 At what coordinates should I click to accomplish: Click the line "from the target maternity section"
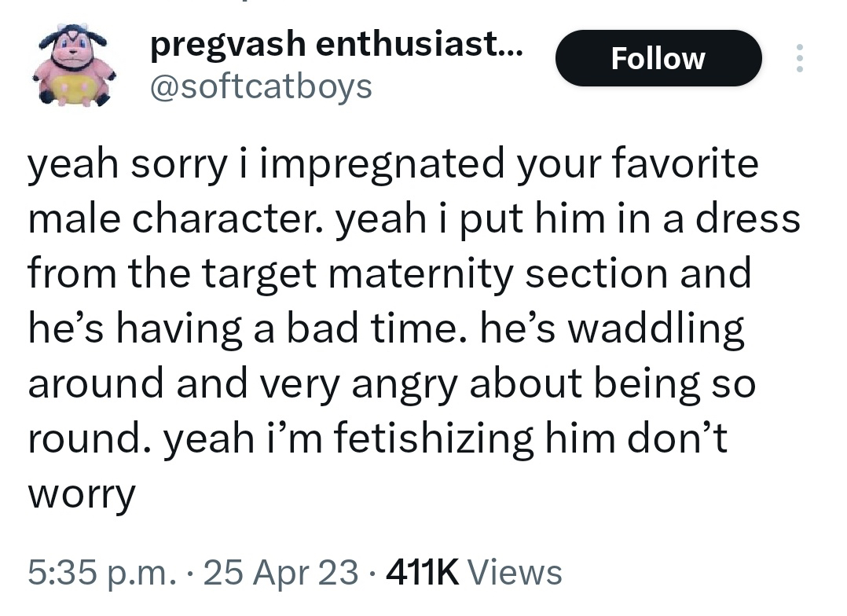pos(390,274)
